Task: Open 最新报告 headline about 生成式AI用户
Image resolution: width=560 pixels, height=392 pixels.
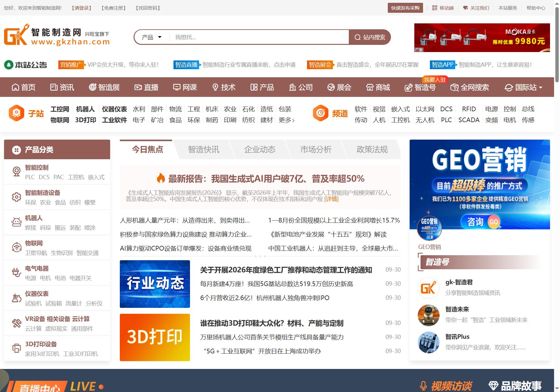Action: click(266, 179)
